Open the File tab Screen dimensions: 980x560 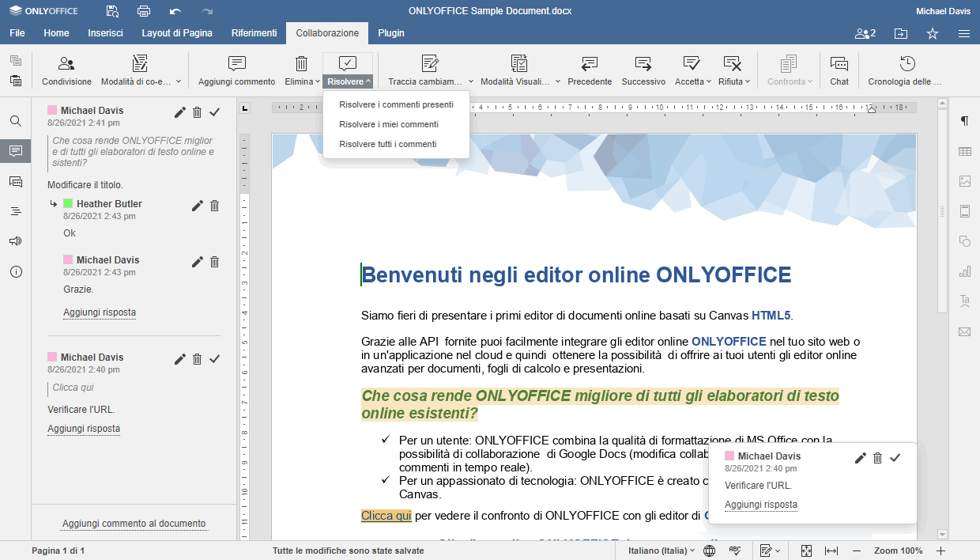(x=17, y=33)
